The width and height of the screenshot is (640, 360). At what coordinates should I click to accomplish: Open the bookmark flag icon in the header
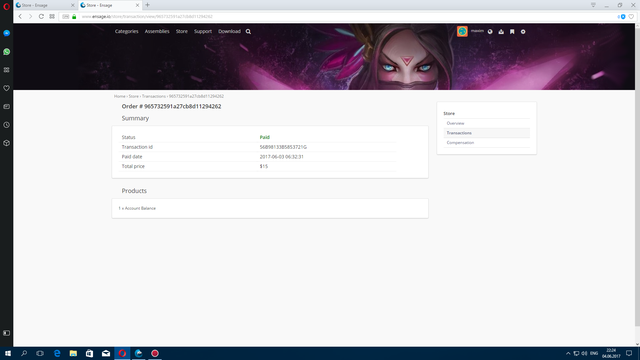click(x=512, y=31)
